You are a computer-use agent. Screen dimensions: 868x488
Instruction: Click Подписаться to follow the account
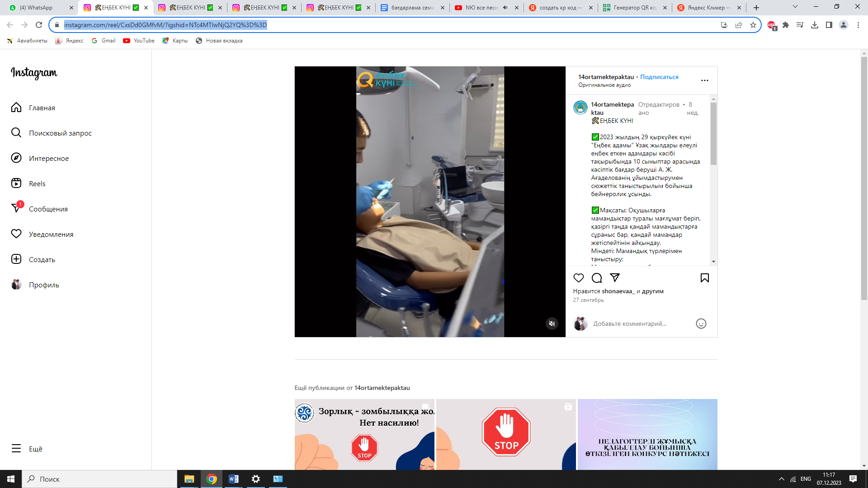click(x=659, y=77)
